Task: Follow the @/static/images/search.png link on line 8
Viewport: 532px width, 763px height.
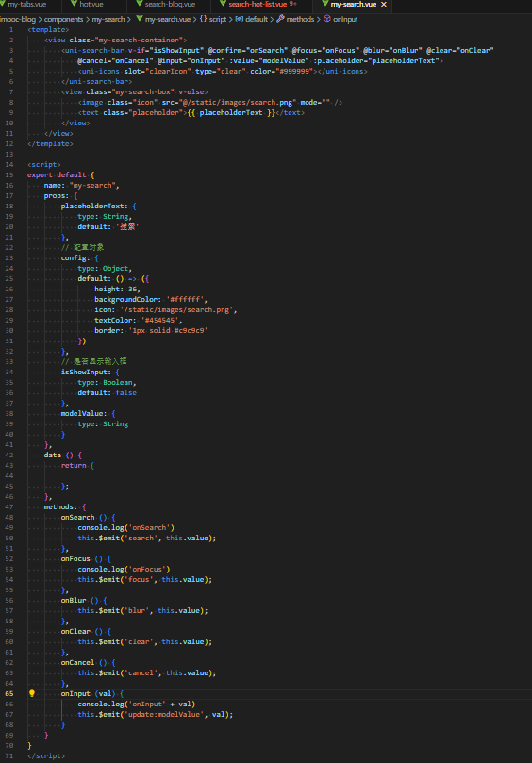Action: pyautogui.click(x=238, y=102)
